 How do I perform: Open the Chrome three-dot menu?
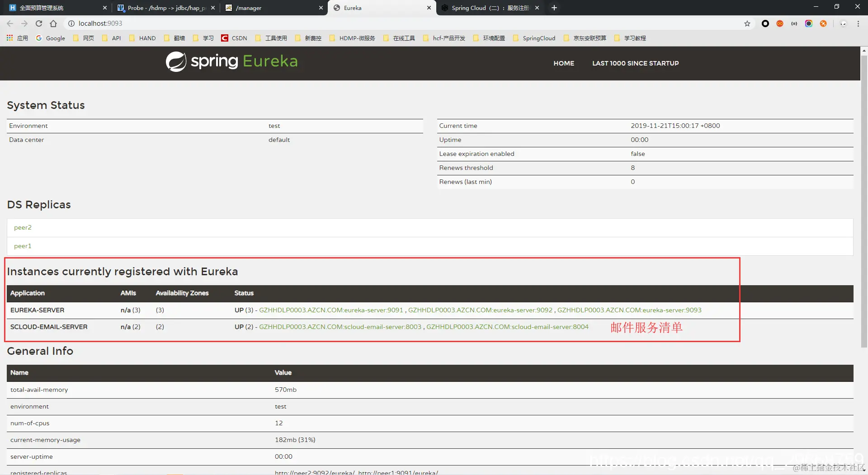coord(859,24)
